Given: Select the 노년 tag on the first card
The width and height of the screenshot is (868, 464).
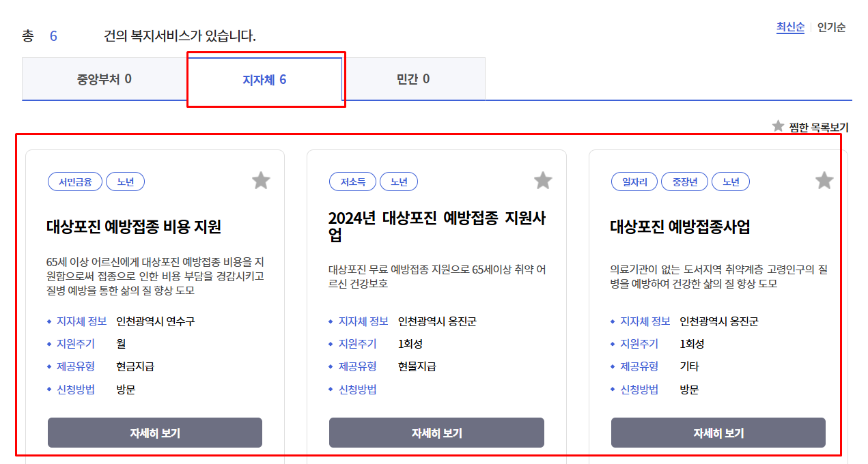Looking at the screenshot, I should 125,181.
